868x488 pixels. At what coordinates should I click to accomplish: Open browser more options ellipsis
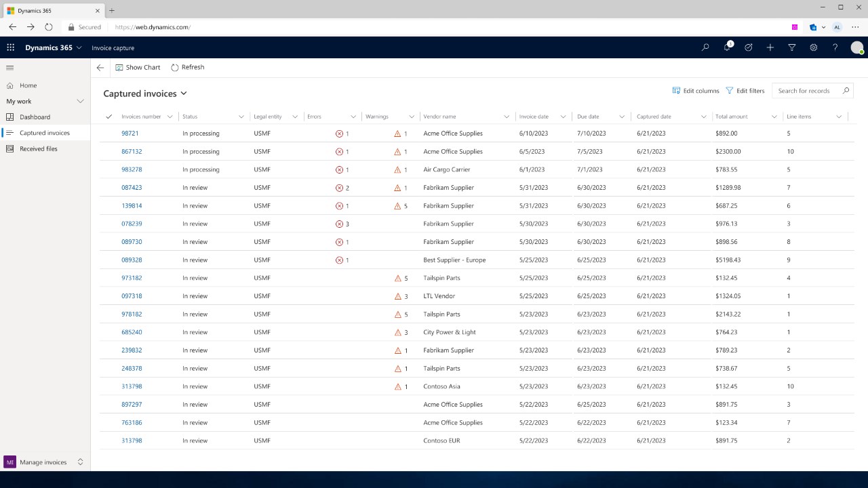click(x=855, y=27)
